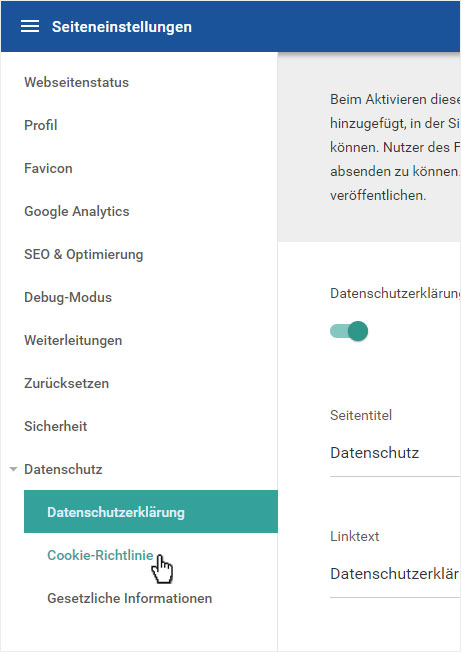Collapse the Datenschutz section arrow
The width and height of the screenshot is (461, 652).
pos(13,469)
